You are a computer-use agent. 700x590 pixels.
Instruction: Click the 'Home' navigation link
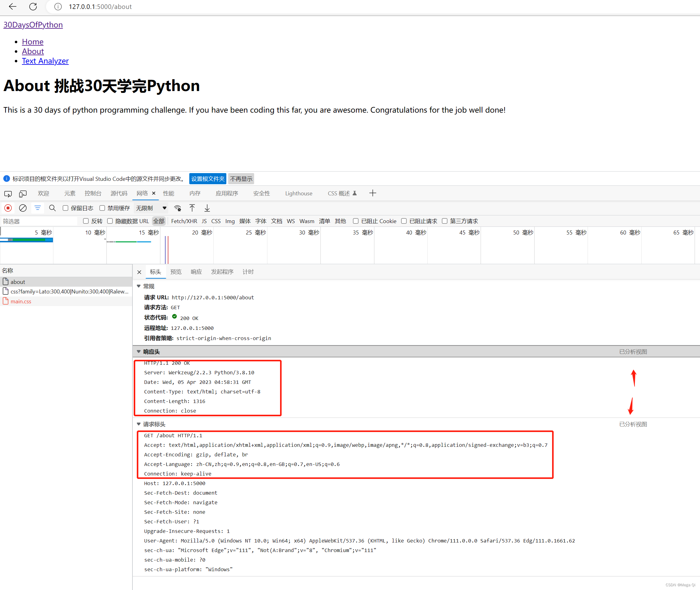tap(33, 42)
